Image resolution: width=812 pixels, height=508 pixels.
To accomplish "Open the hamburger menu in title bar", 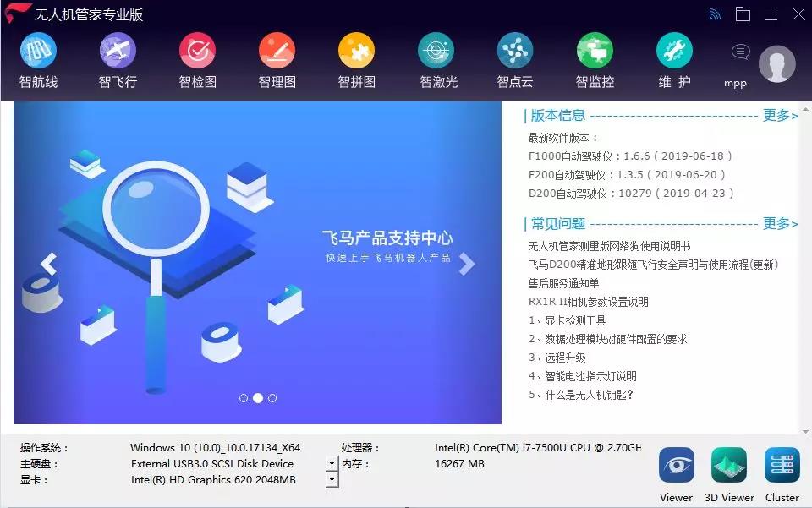I will coord(771,14).
